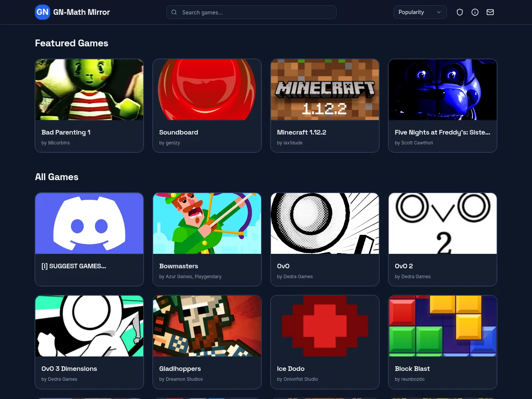Click author text 'by genizy'
This screenshot has height=399, width=532.
click(169, 143)
